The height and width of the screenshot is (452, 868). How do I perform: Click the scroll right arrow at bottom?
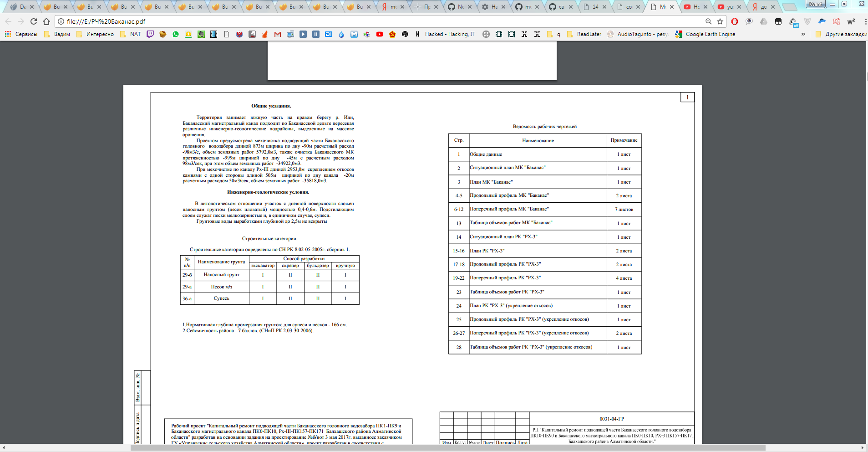(x=862, y=448)
